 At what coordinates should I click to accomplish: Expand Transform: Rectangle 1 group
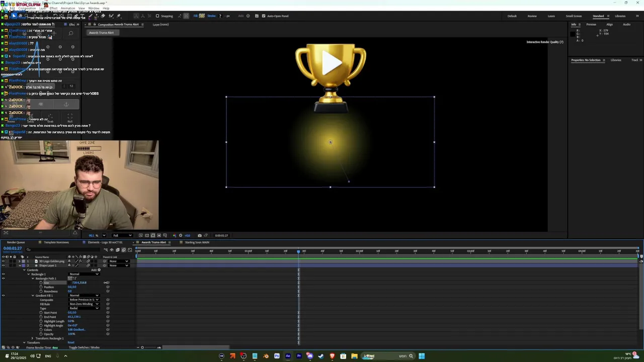(32, 338)
